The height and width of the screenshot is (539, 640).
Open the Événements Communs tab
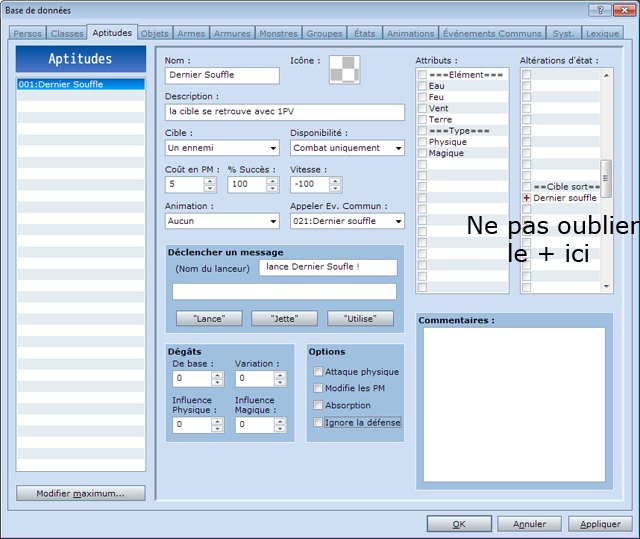click(492, 33)
